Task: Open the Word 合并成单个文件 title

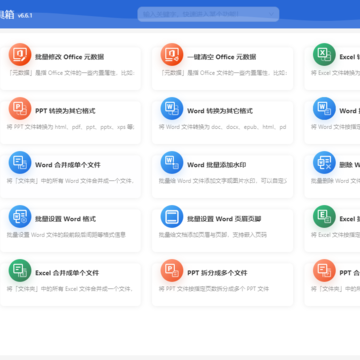Action: click(68, 165)
